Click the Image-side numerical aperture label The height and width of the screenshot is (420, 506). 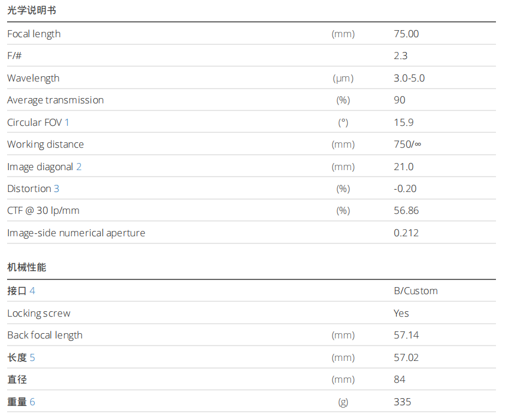(x=76, y=233)
